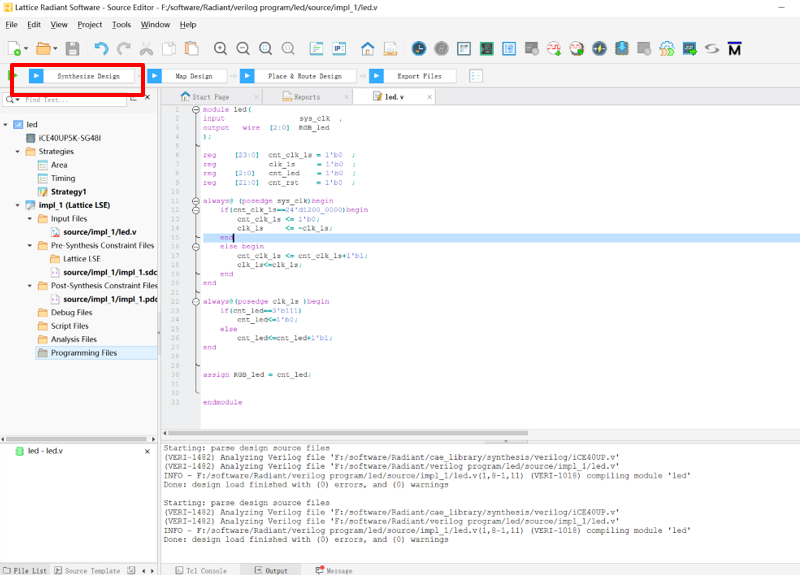Viewport: 800px width, 575px height.
Task: Open the New File dropdown arrow
Action: click(x=26, y=49)
